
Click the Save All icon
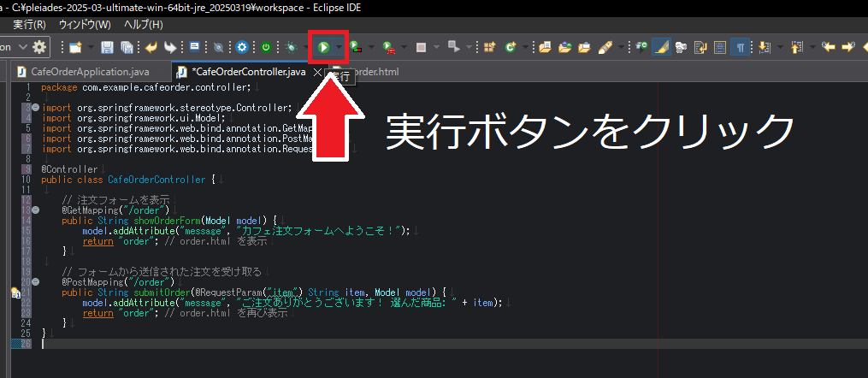127,47
